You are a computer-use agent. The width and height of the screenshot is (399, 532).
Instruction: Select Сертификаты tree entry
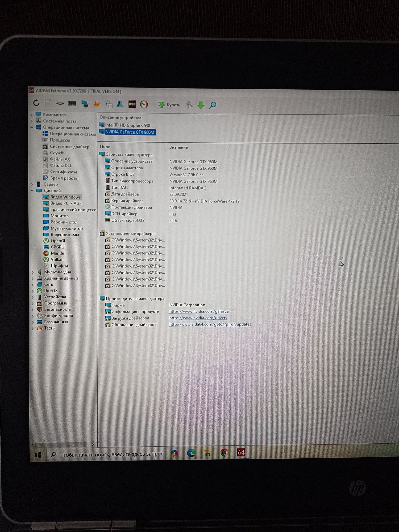click(x=63, y=172)
